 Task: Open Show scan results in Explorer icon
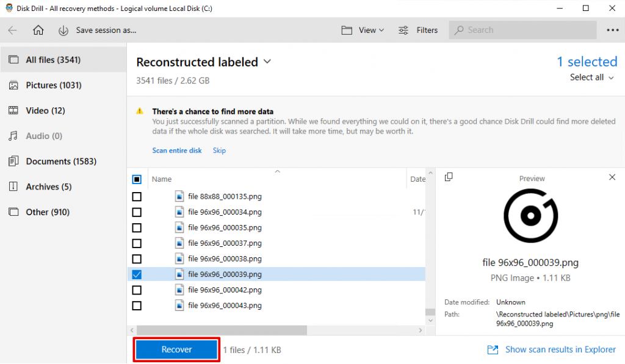point(493,349)
